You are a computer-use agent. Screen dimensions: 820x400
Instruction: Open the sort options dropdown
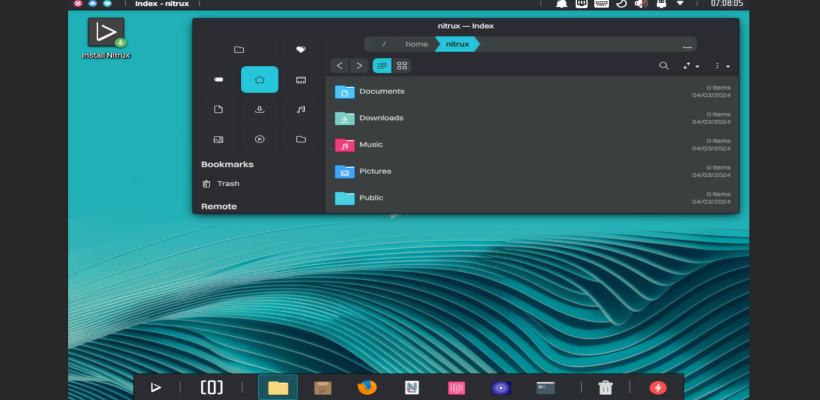coord(691,66)
